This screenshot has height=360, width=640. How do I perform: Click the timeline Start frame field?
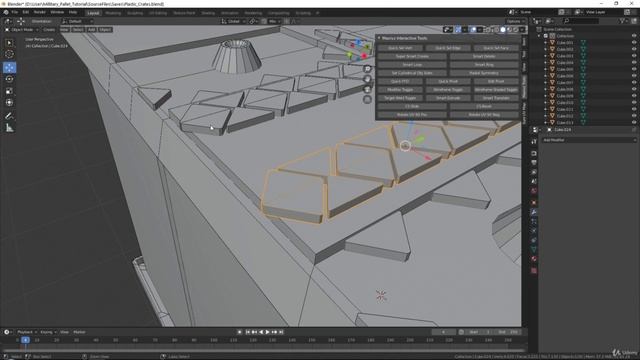click(x=480, y=332)
